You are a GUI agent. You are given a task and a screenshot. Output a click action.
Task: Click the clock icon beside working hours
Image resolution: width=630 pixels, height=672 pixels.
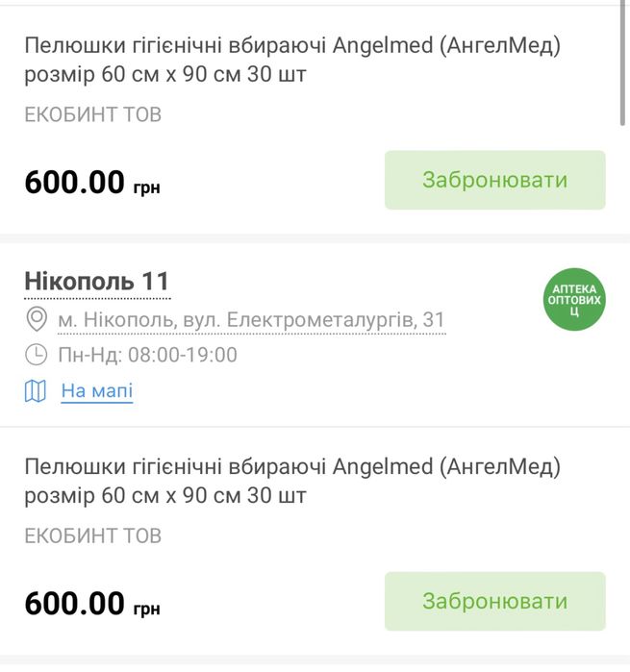[x=37, y=355]
